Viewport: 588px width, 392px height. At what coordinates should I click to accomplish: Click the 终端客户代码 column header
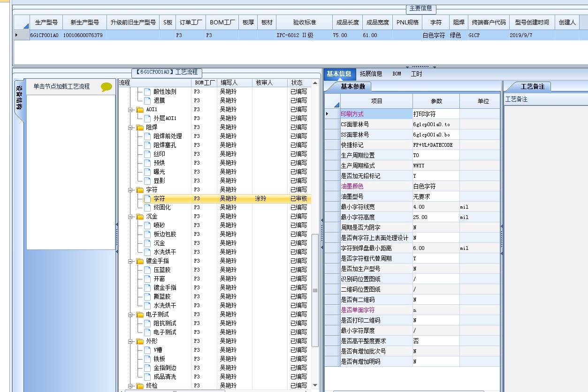pyautogui.click(x=489, y=22)
